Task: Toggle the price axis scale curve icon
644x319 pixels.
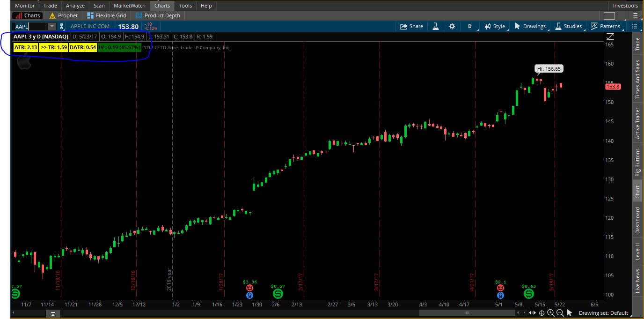Action: [610, 37]
